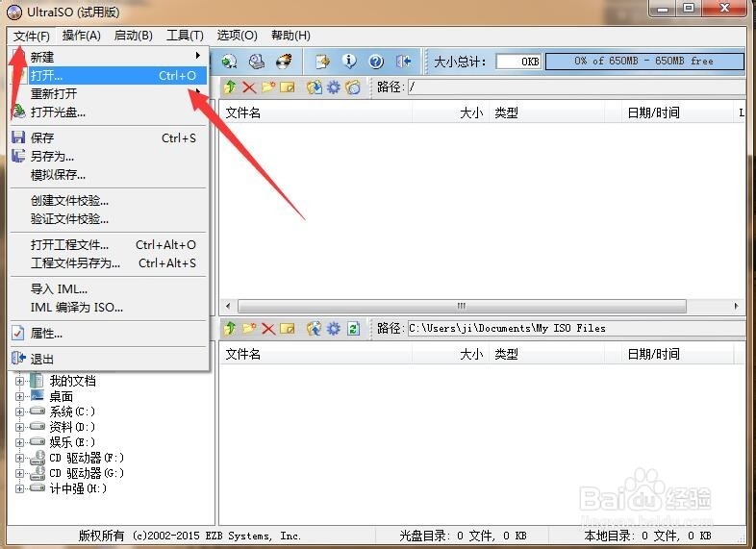The width and height of the screenshot is (756, 549).
Task: Click the burn CD image flame icon
Action: pyautogui.click(x=284, y=62)
